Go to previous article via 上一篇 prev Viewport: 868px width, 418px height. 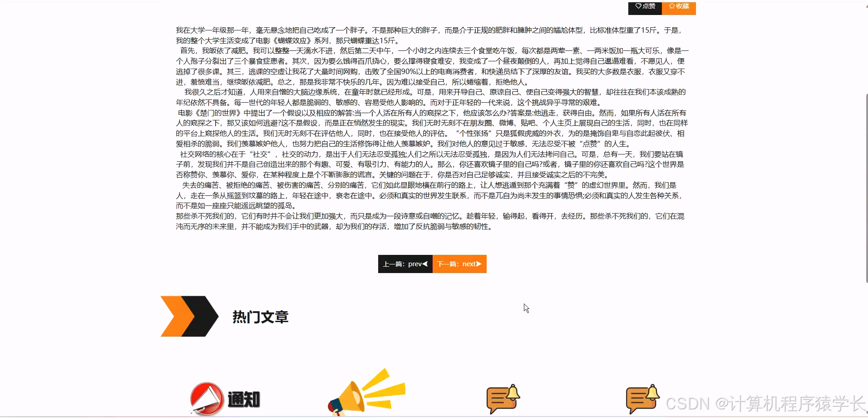405,264
